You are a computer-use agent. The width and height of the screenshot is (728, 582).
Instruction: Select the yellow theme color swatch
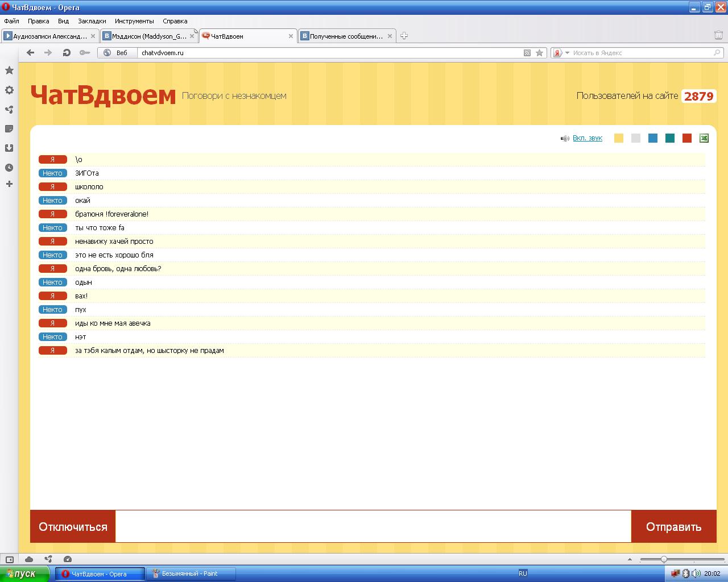619,138
